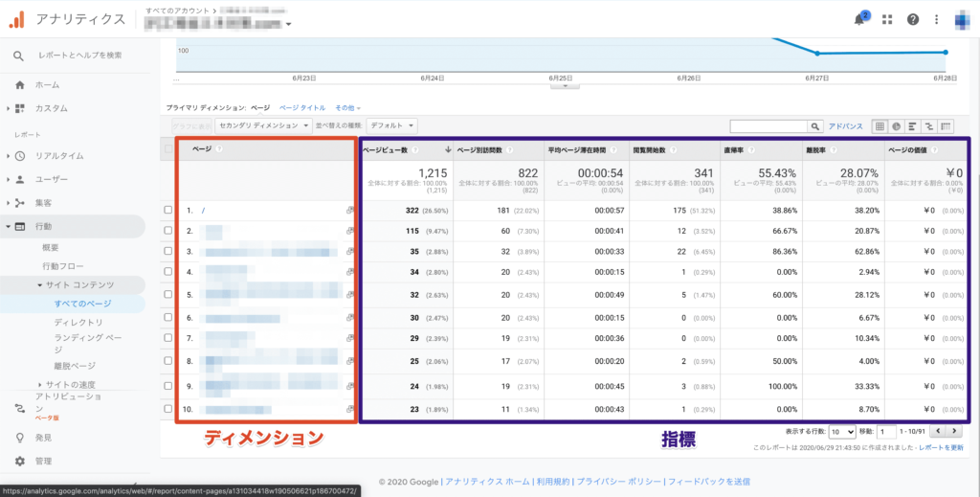980x497 pixels.
Task: Switch to data table view icon
Action: point(880,125)
